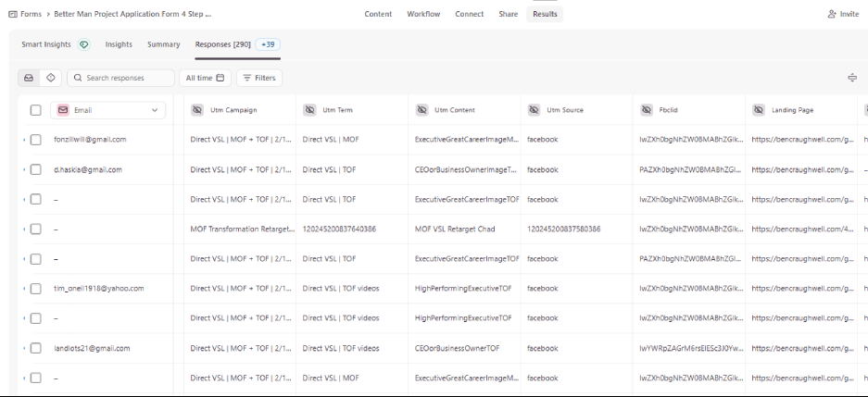Click the hidden-eye icon on Landing Page column
868x397 pixels.
point(759,110)
